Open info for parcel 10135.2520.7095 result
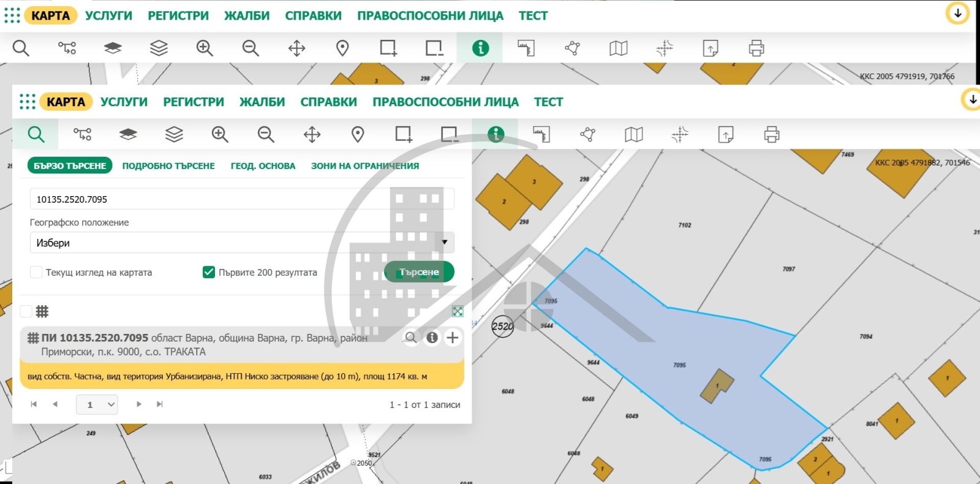The image size is (980, 484). click(x=432, y=338)
